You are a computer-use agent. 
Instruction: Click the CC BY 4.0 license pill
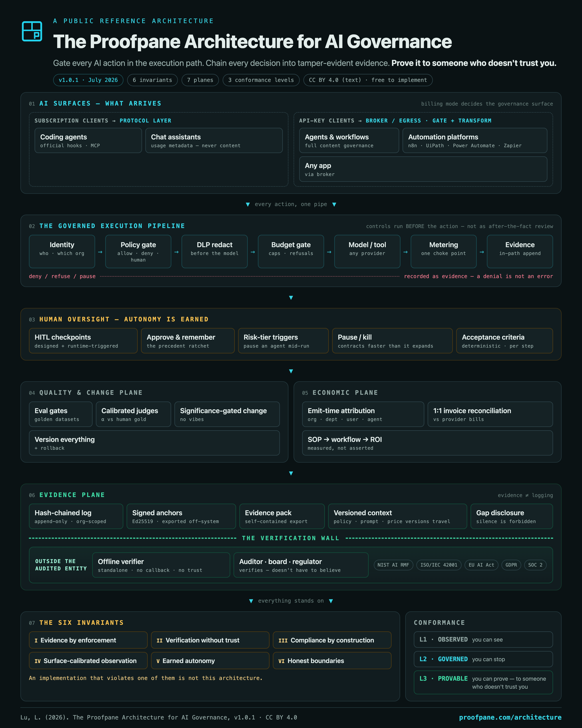tap(368, 80)
